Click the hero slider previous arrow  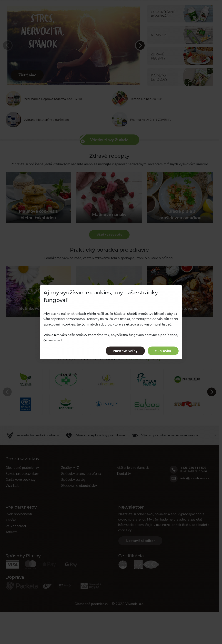[x=8, y=45]
